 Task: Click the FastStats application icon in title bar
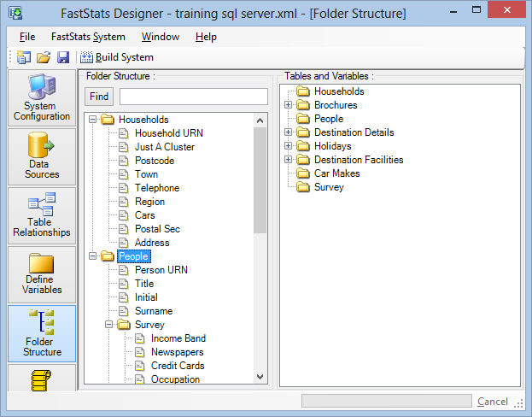point(15,13)
